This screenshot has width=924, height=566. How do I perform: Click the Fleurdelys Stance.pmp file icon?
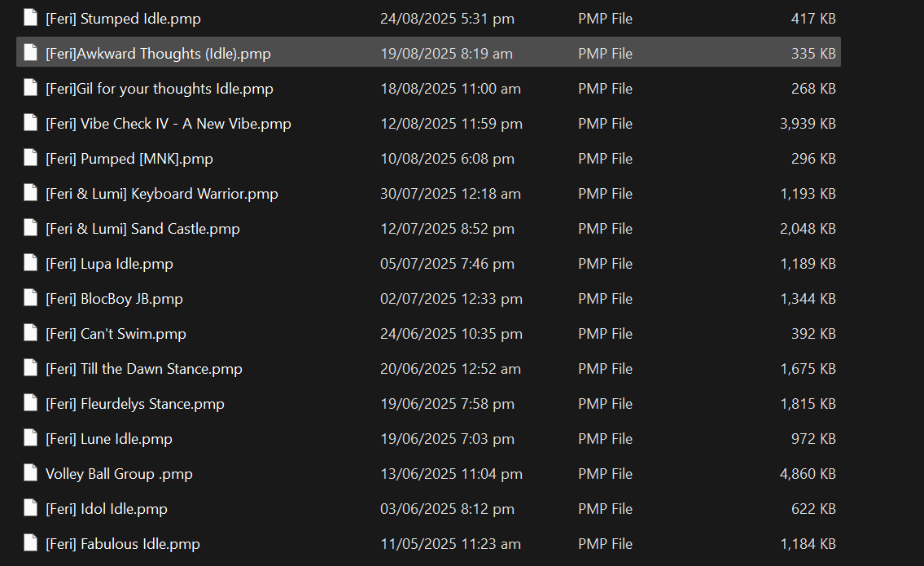click(31, 402)
